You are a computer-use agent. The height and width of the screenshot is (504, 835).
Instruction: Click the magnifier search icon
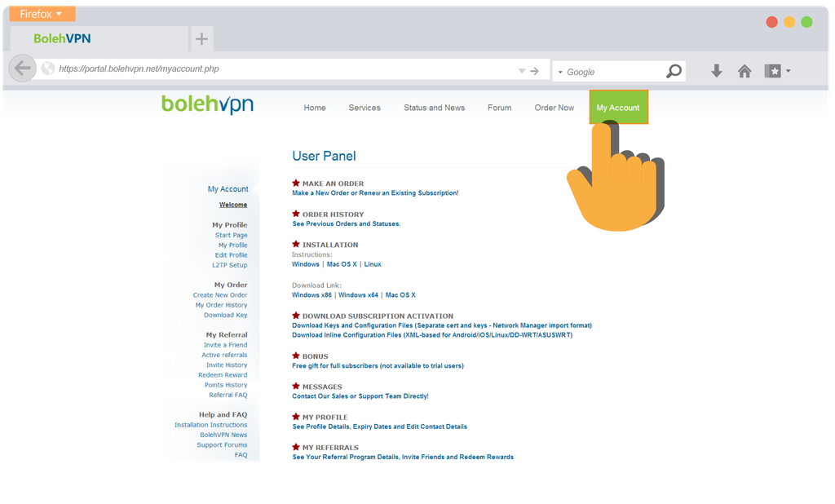pyautogui.click(x=674, y=71)
